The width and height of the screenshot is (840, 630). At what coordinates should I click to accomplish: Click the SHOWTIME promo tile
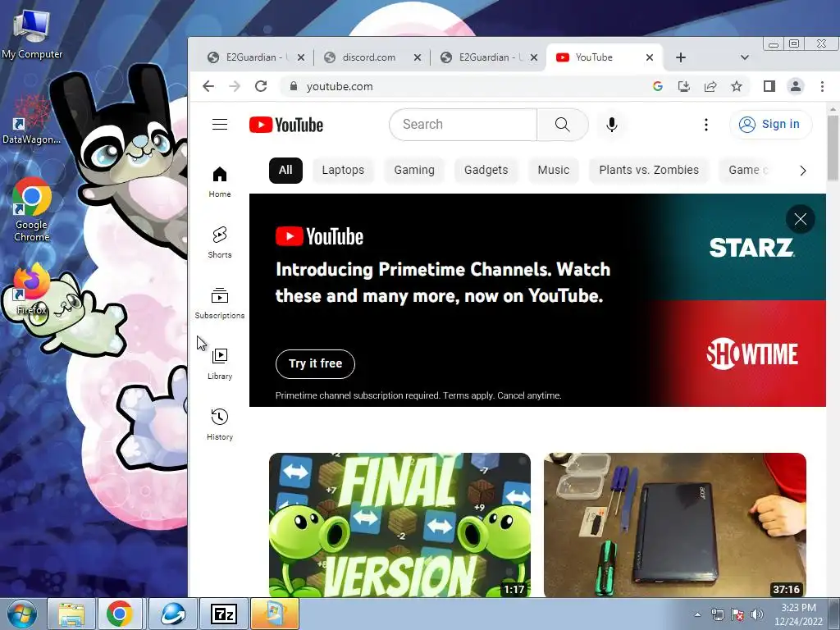coord(750,354)
